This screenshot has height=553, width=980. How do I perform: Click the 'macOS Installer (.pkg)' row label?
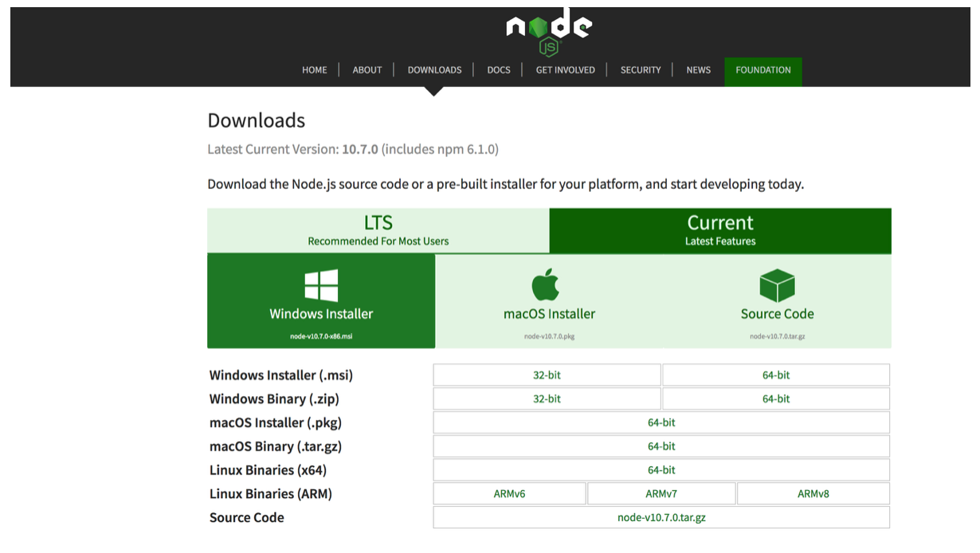pos(276,423)
